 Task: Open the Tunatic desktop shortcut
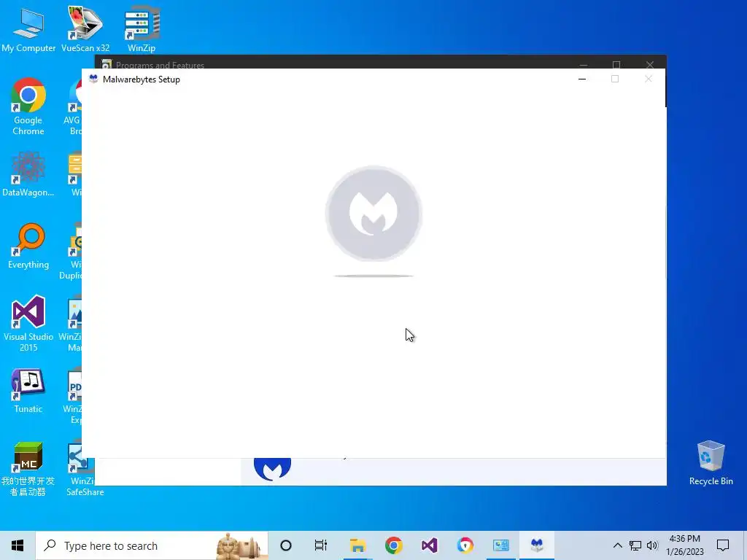pos(28,391)
